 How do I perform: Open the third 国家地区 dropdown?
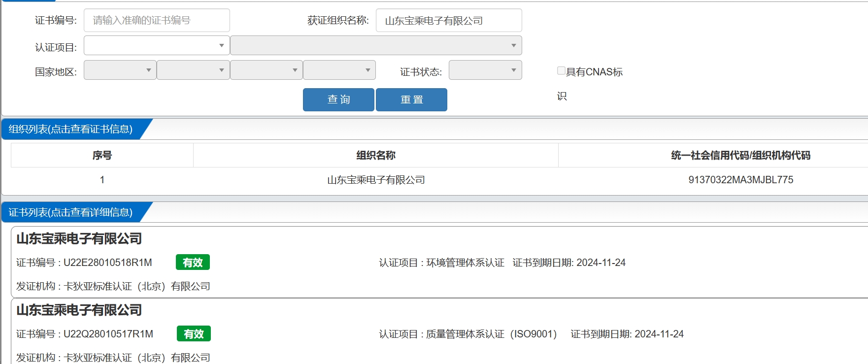[x=267, y=70]
